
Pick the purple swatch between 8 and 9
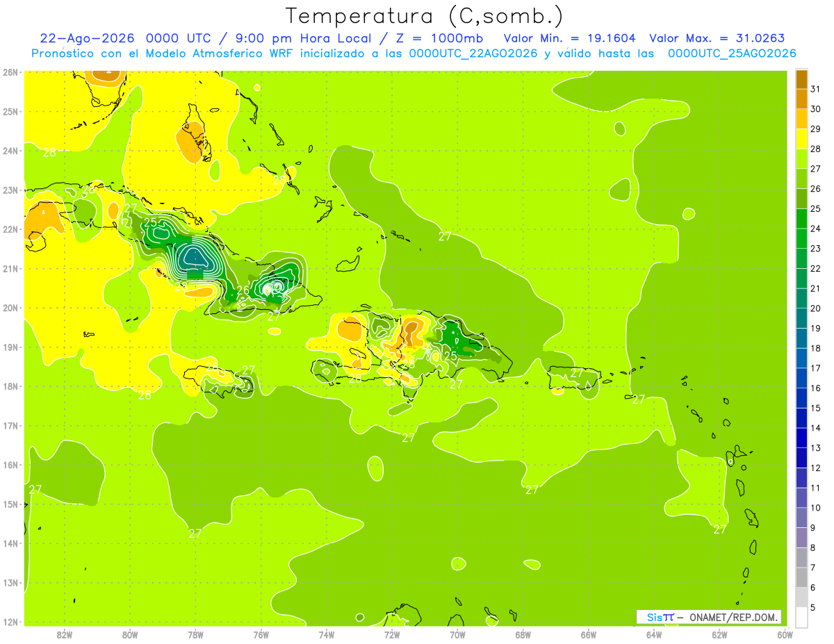click(801, 538)
